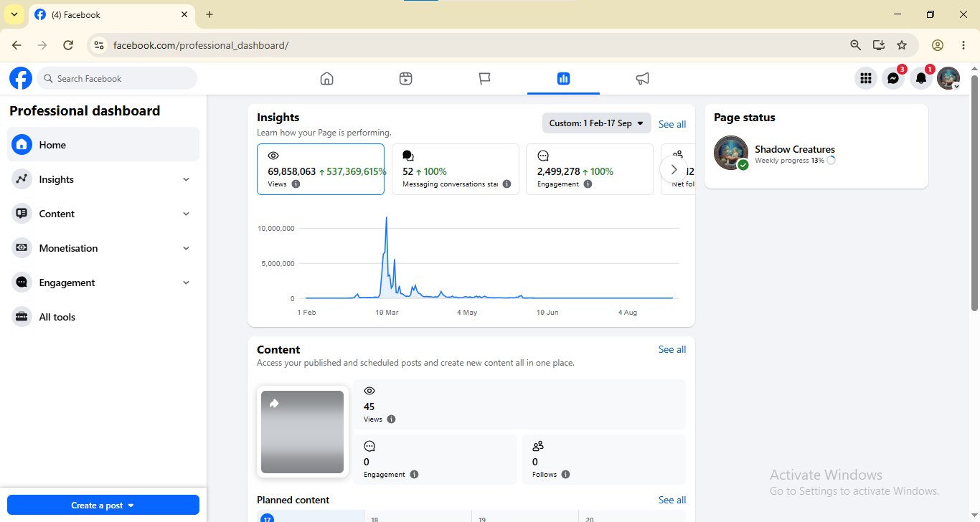The height and width of the screenshot is (522, 980).
Task: Open the Pages flag icon
Action: point(485,79)
